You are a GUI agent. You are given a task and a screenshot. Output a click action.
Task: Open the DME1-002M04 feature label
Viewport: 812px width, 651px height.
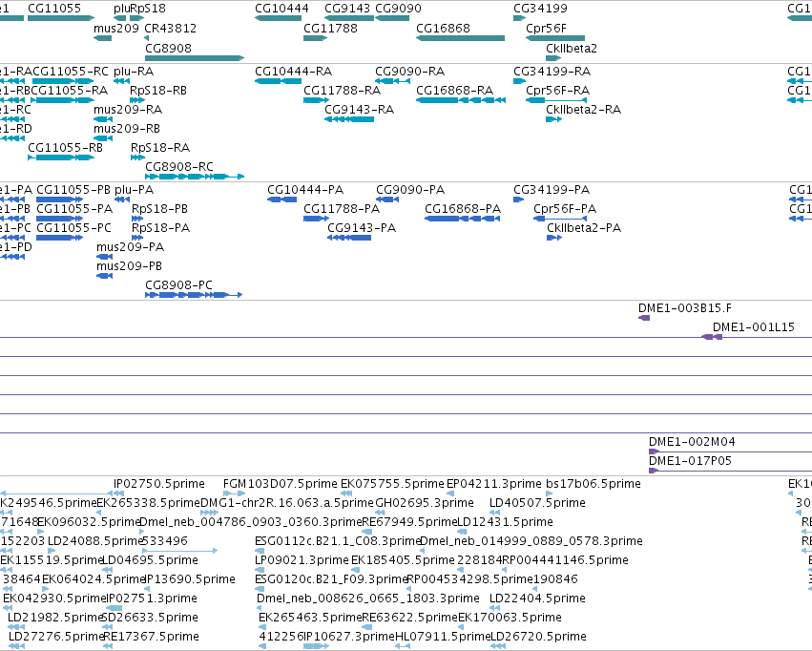point(692,442)
